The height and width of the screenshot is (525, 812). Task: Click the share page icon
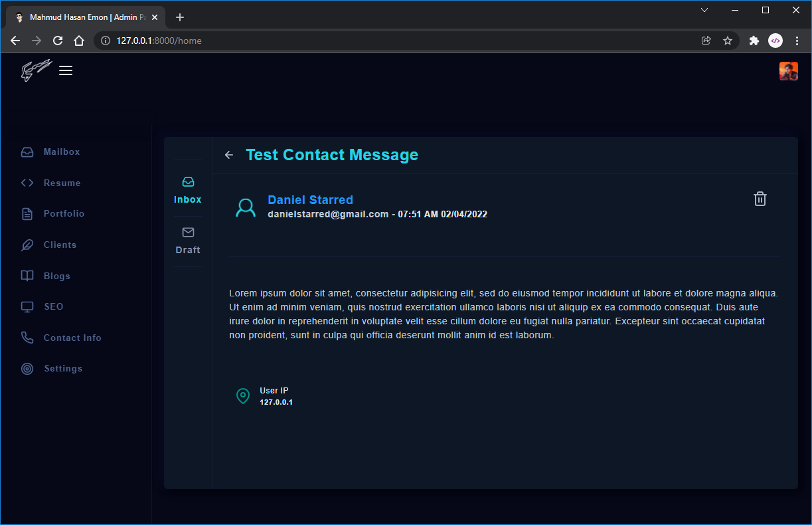(706, 41)
